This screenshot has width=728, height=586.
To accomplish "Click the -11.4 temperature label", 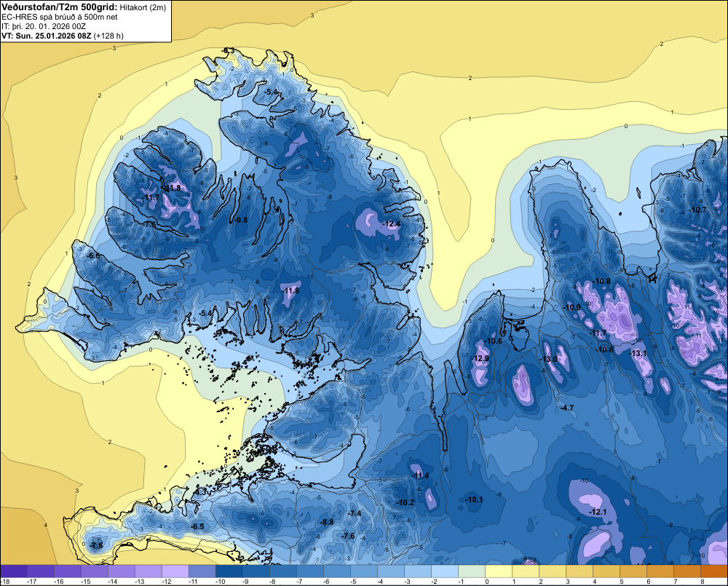I will pos(421,475).
